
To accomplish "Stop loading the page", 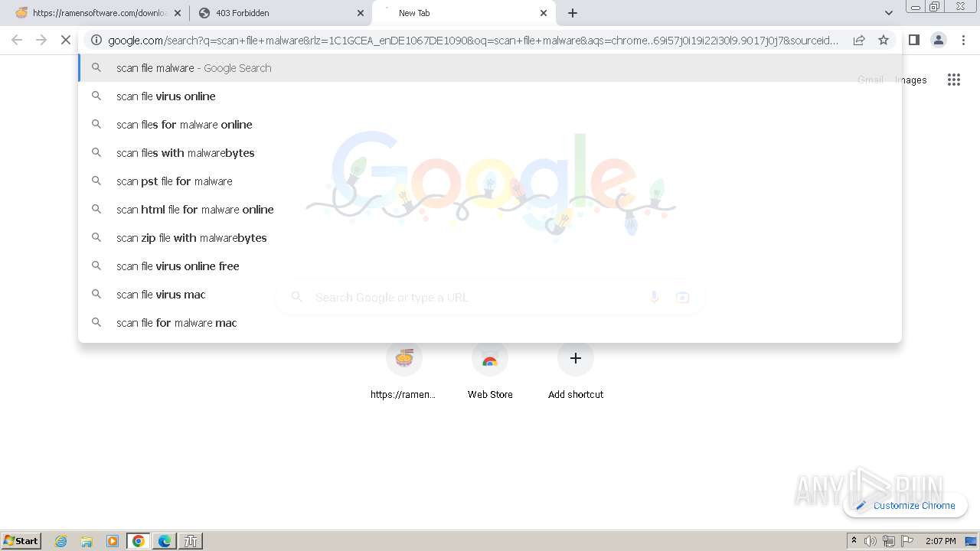I will (66, 40).
